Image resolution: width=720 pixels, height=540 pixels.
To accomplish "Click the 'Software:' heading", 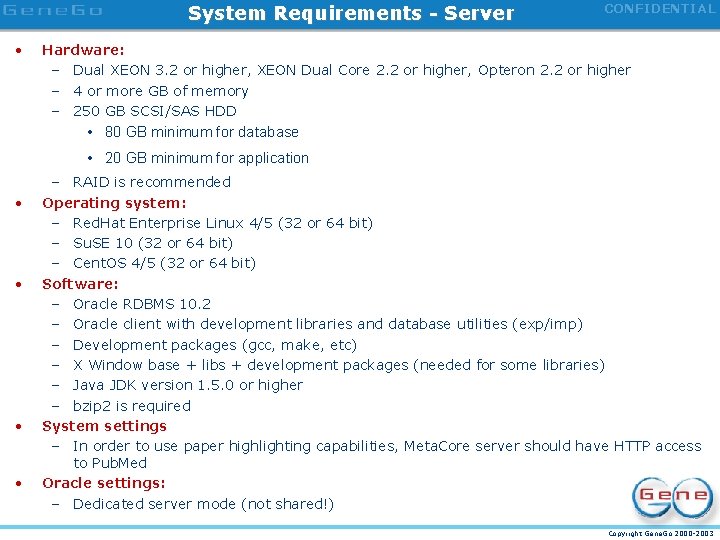I will 80,284.
